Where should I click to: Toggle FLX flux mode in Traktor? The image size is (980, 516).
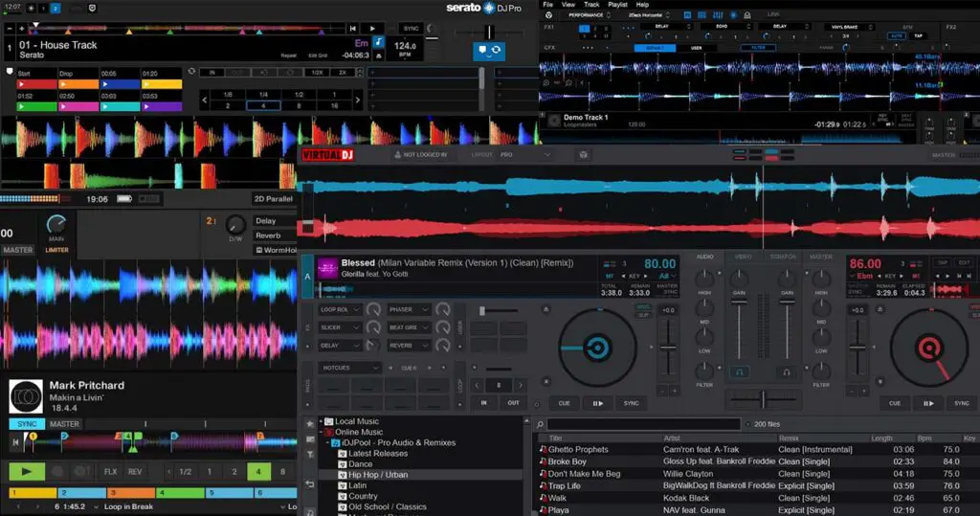point(111,472)
